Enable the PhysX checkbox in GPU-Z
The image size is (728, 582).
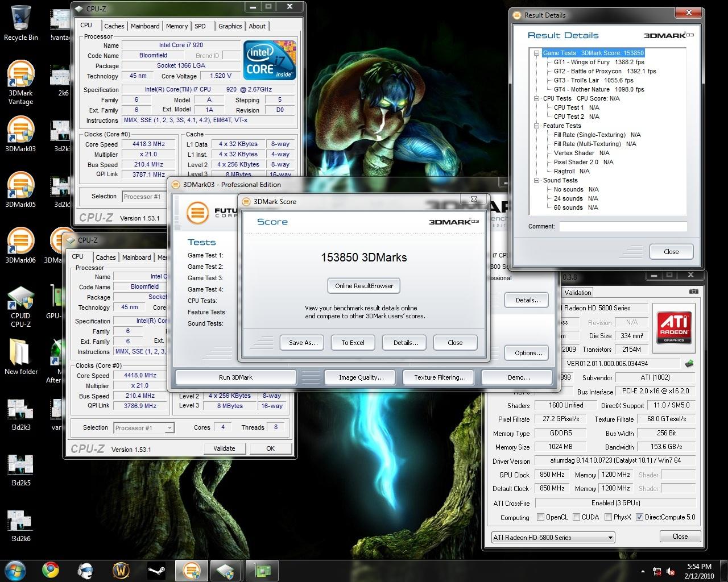609,517
